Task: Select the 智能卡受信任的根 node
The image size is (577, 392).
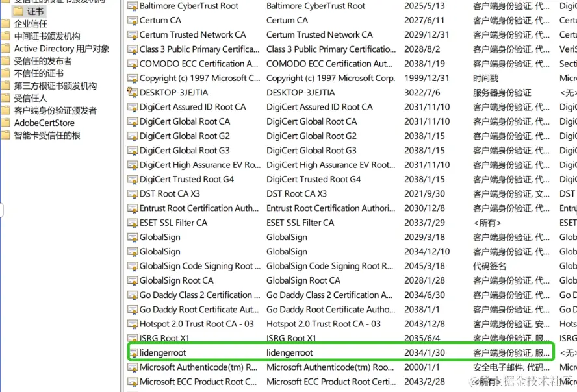Action: click(x=47, y=135)
